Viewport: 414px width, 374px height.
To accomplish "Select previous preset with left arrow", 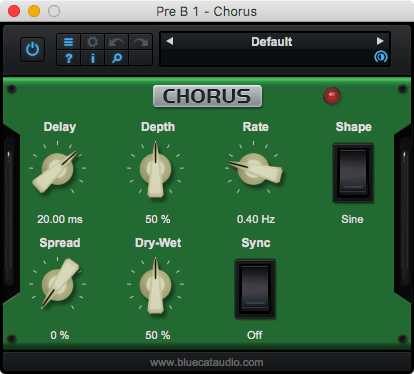I will [170, 41].
